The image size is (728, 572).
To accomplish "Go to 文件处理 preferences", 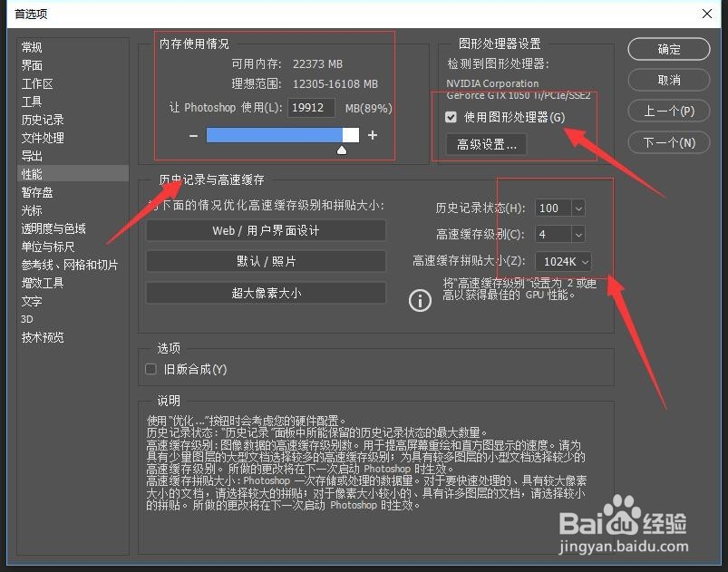I will (x=43, y=138).
